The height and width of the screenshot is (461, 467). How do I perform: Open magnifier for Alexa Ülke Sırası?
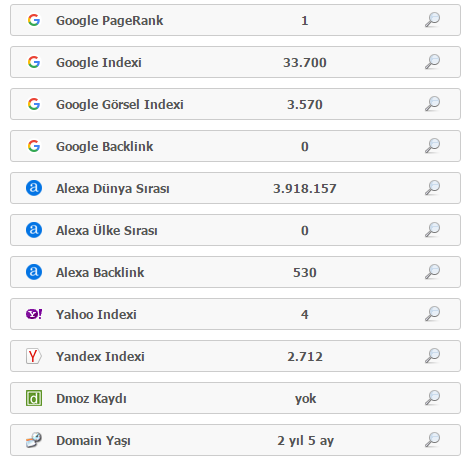pos(432,230)
